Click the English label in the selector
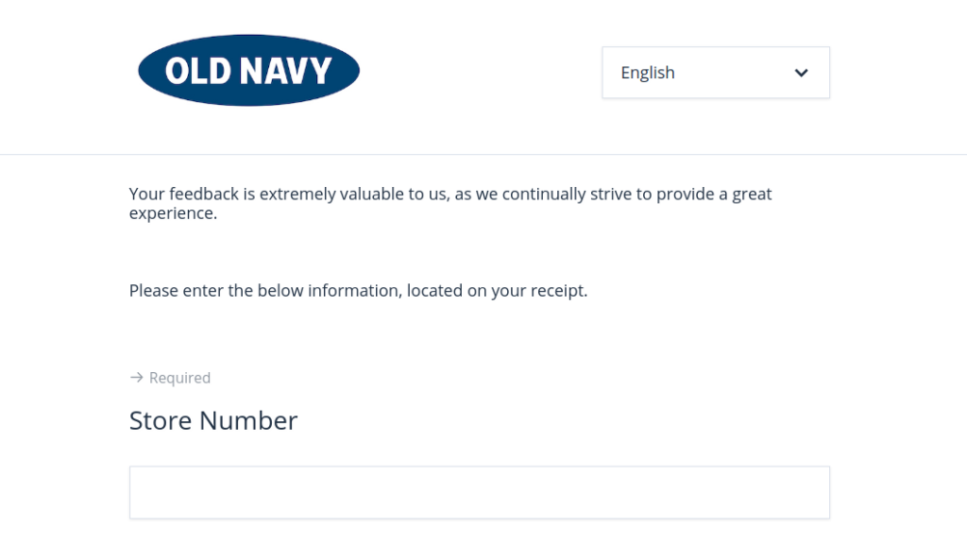The image size is (967, 560). coord(647,73)
